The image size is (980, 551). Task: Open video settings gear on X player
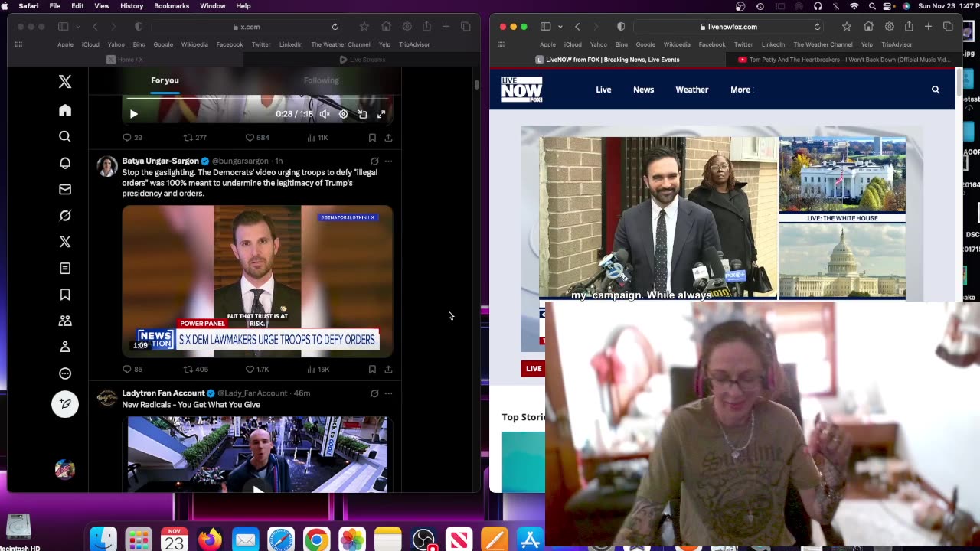[343, 114]
